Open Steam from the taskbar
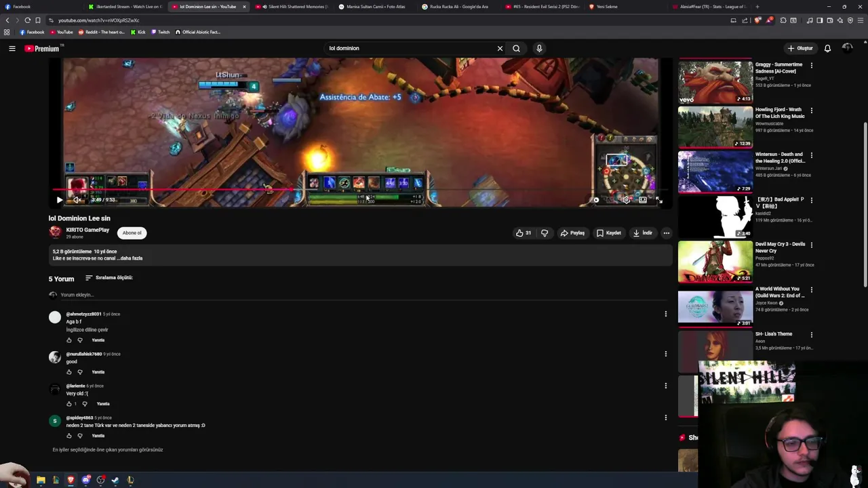The image size is (868, 488). point(115,480)
